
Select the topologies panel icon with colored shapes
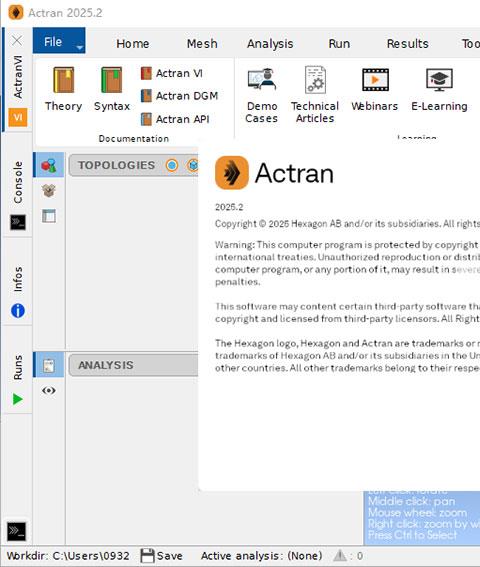point(49,165)
